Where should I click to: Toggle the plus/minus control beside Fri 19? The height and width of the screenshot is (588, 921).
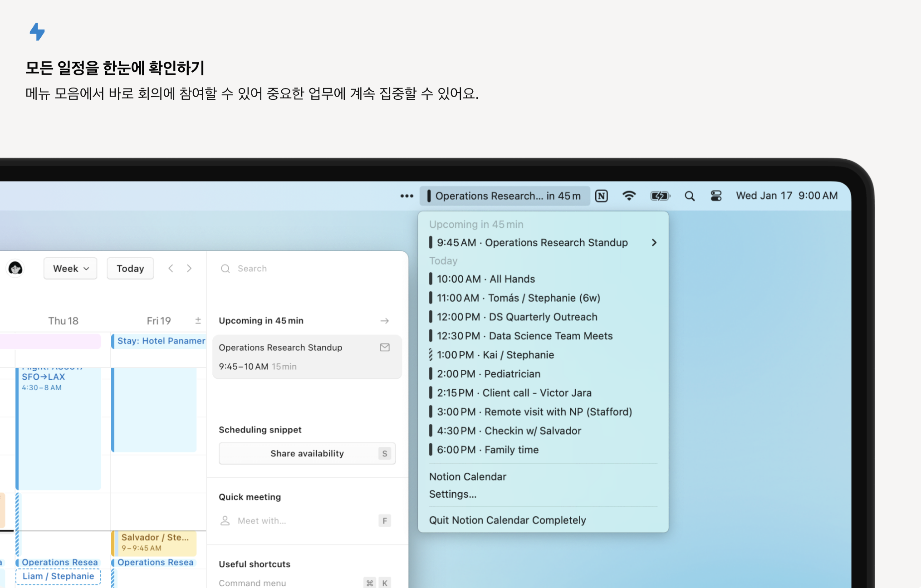(198, 320)
